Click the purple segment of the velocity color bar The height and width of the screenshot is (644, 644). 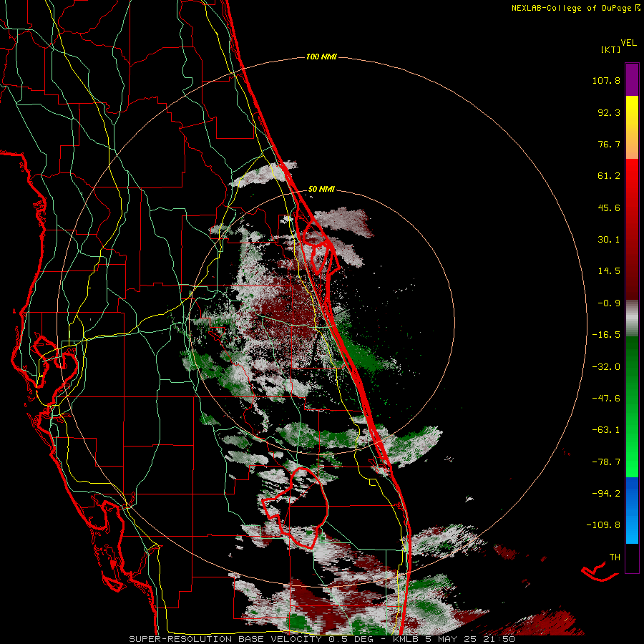[x=632, y=79]
